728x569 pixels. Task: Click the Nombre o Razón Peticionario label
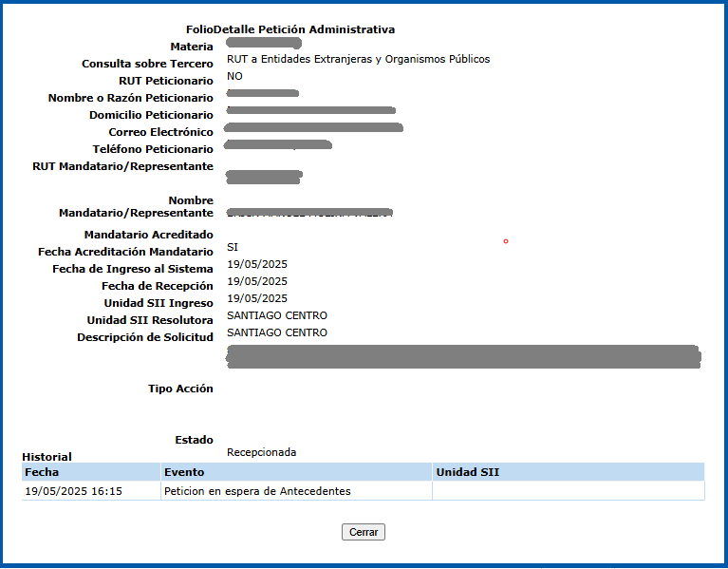point(130,98)
